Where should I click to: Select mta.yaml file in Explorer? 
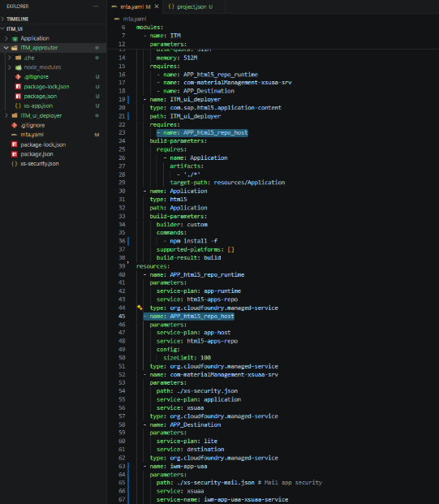click(x=32, y=135)
